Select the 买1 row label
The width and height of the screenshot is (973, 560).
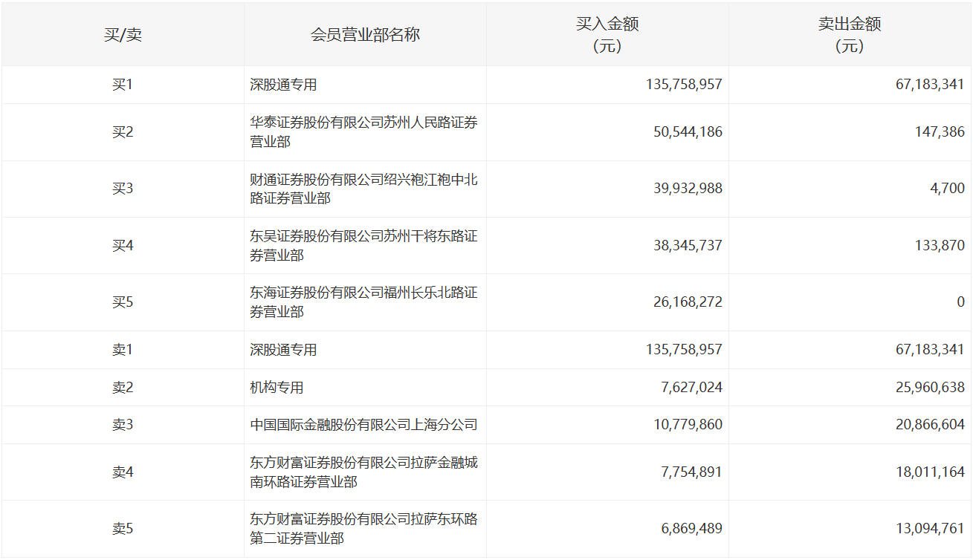click(x=123, y=85)
